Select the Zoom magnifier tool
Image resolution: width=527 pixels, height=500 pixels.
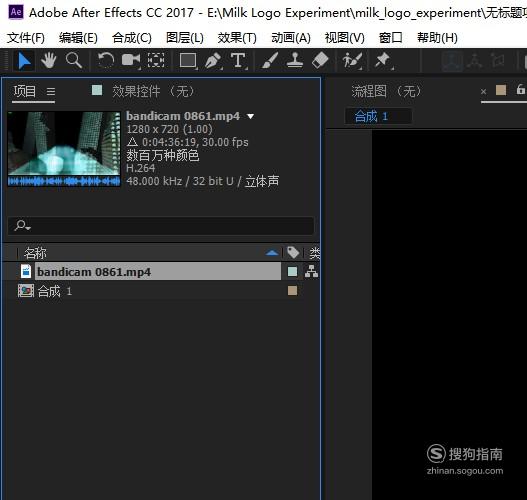click(x=74, y=61)
